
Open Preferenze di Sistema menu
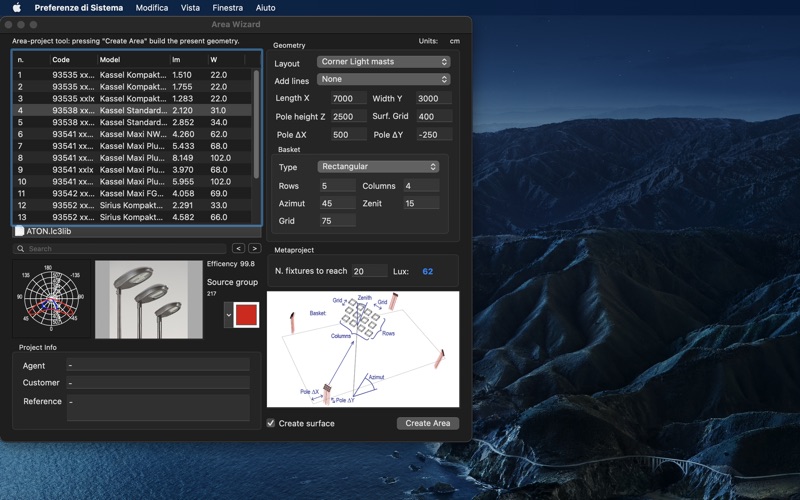[x=79, y=8]
